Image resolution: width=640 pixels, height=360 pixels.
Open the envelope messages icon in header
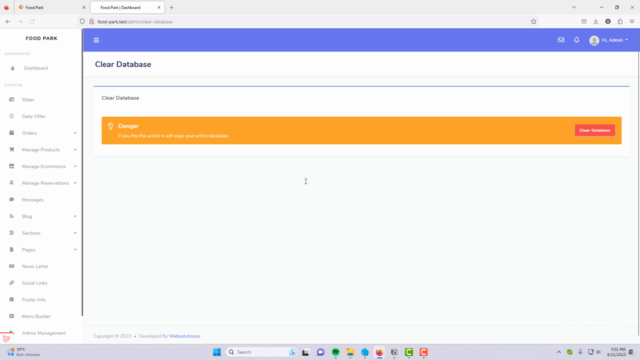pyautogui.click(x=561, y=40)
